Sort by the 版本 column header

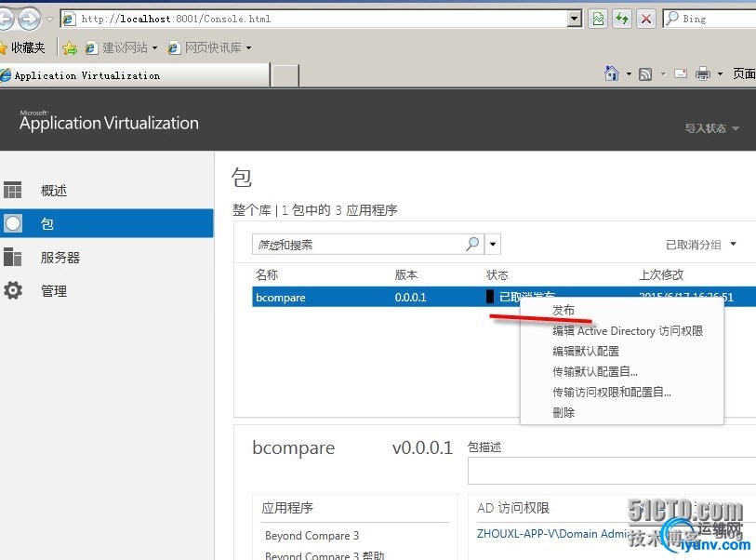click(406, 274)
